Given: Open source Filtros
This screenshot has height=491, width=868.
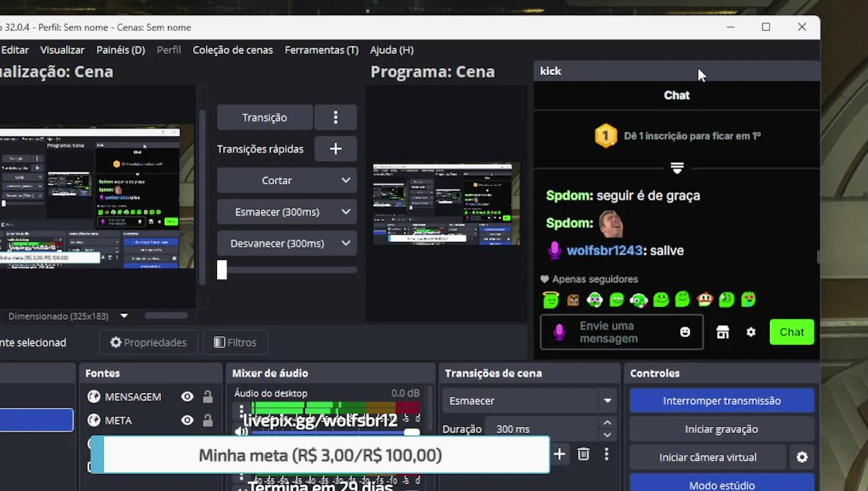Looking at the screenshot, I should point(235,342).
